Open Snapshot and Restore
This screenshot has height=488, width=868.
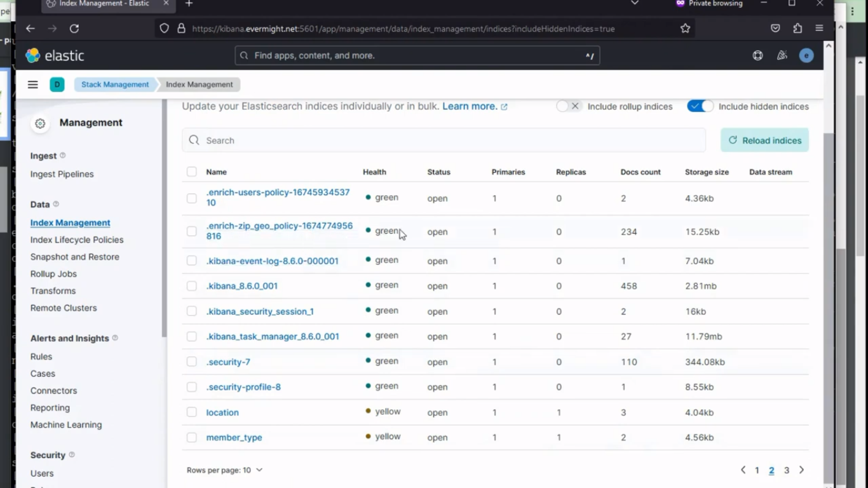click(75, 257)
